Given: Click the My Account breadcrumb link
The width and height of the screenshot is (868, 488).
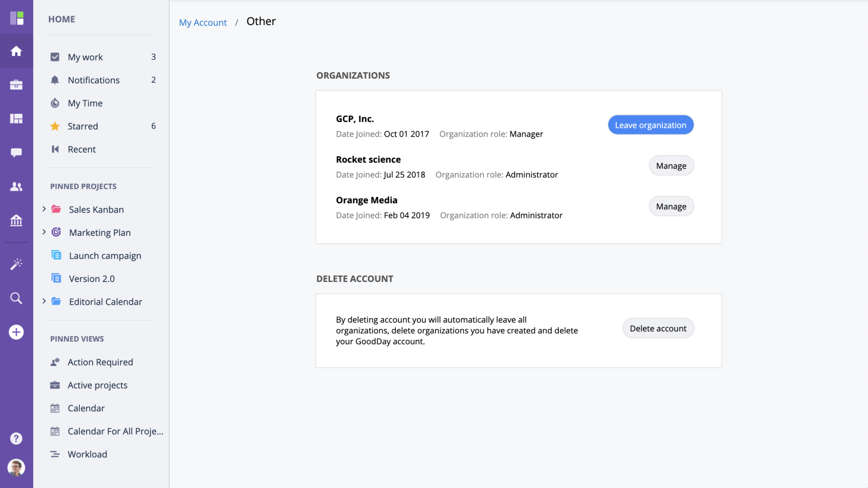Looking at the screenshot, I should point(203,23).
